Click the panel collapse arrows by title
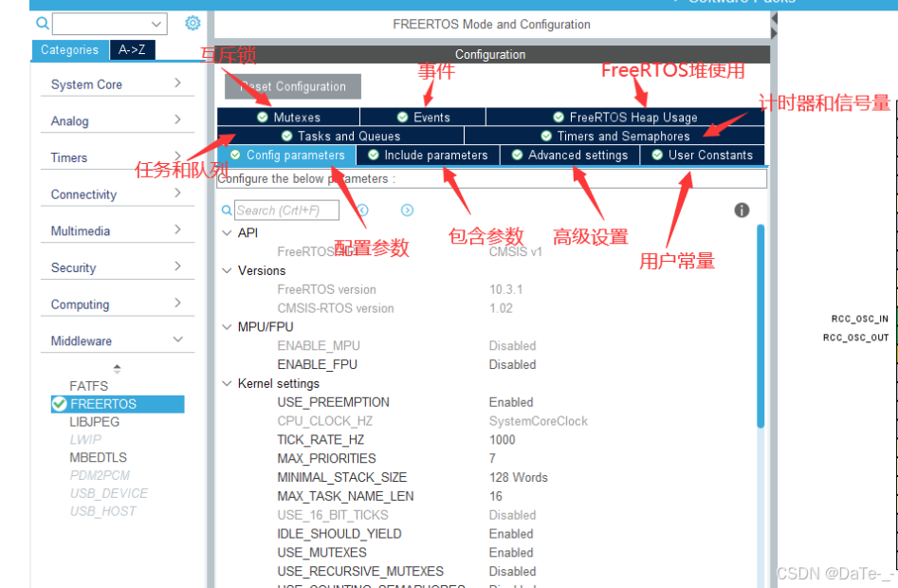The height and width of the screenshot is (588, 898). coord(775,26)
